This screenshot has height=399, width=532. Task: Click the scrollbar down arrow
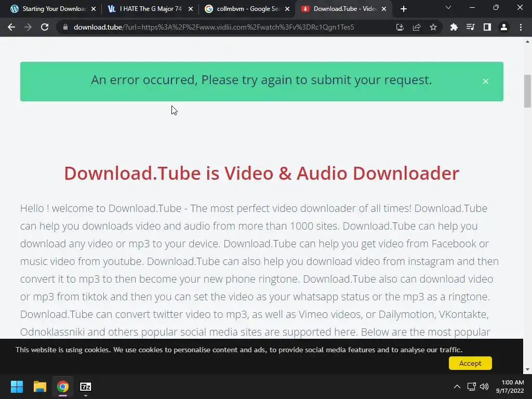pyautogui.click(x=527, y=369)
